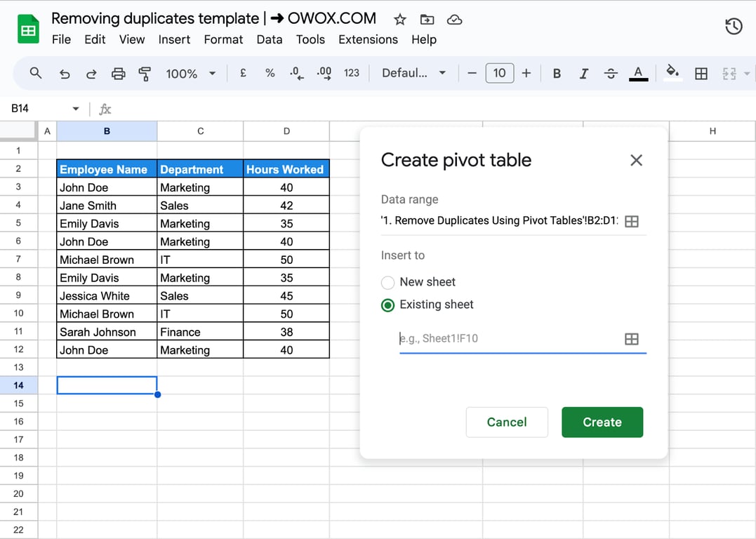Image resolution: width=756 pixels, height=539 pixels.
Task: Select column C header
Action: pos(200,131)
